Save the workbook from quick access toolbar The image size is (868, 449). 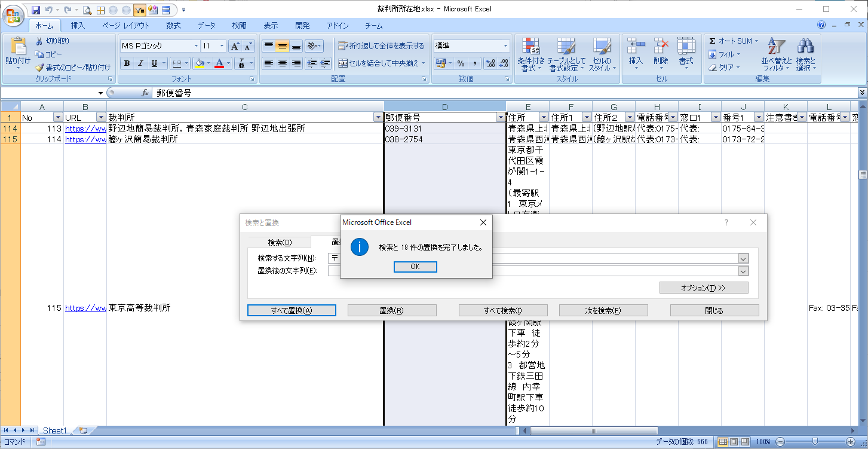(x=36, y=10)
